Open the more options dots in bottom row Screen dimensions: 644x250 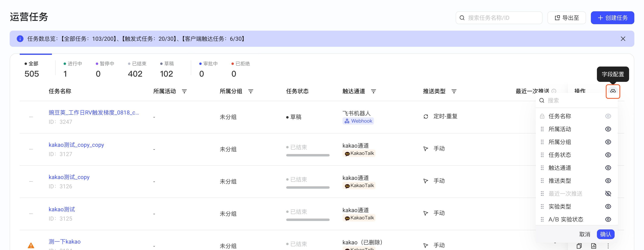[x=608, y=246]
